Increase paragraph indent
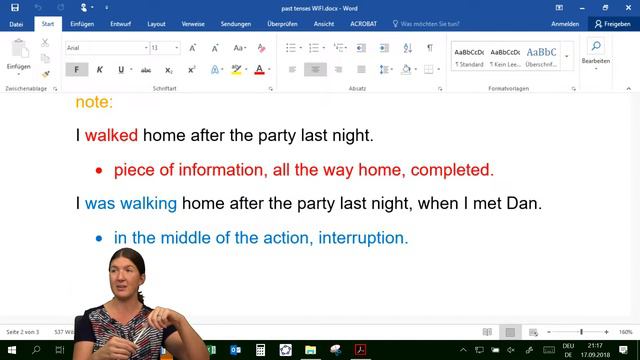The image size is (640, 360). (384, 48)
